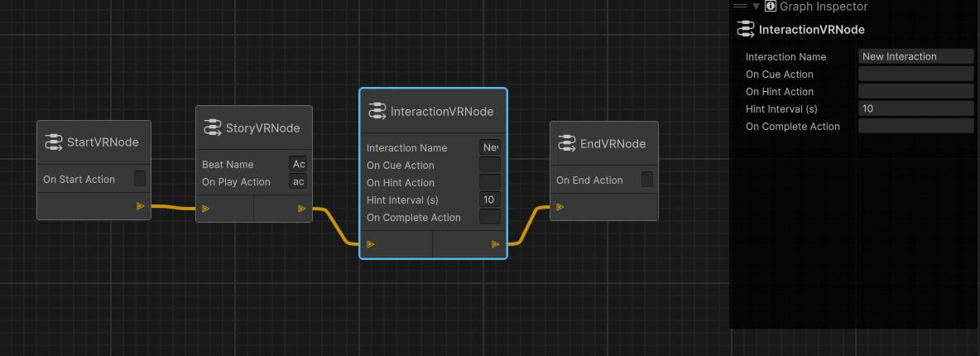Click the inspector's New Interaction name field
The height and width of the screenshot is (356, 980).
click(916, 56)
